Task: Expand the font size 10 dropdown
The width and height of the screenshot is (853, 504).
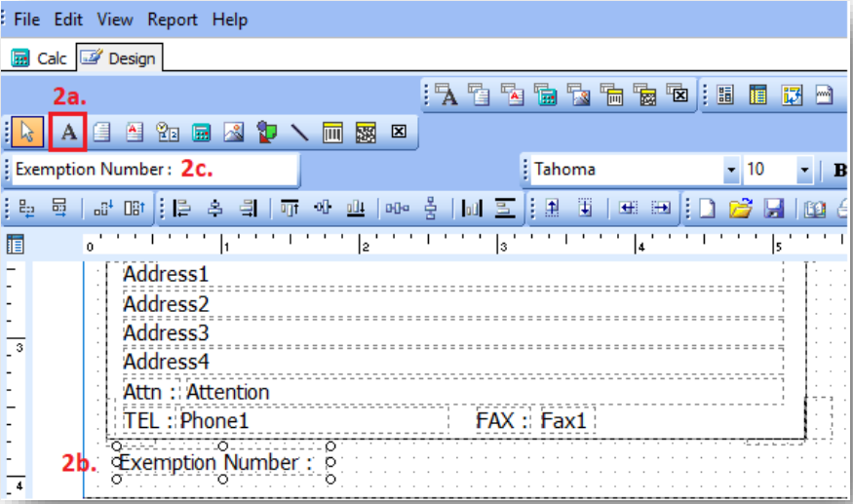Action: tap(804, 171)
